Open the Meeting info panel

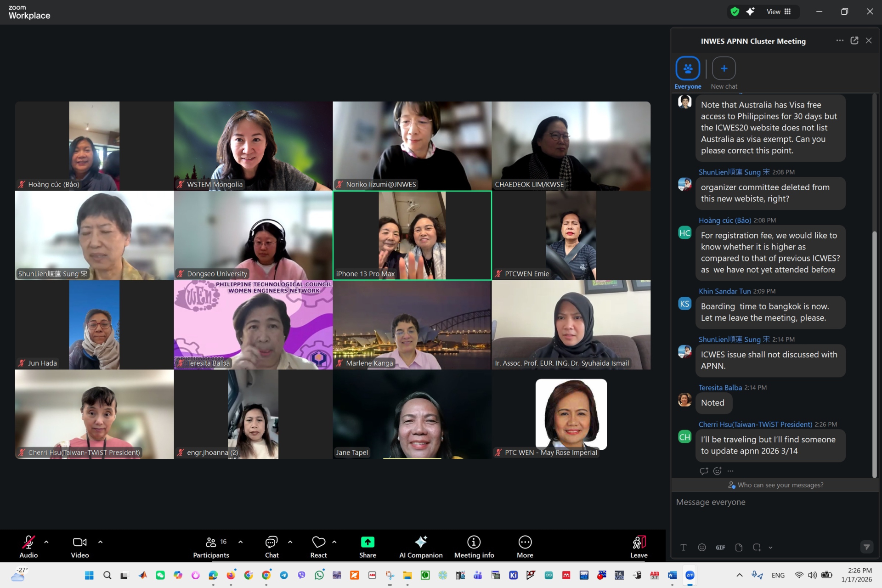(474, 546)
